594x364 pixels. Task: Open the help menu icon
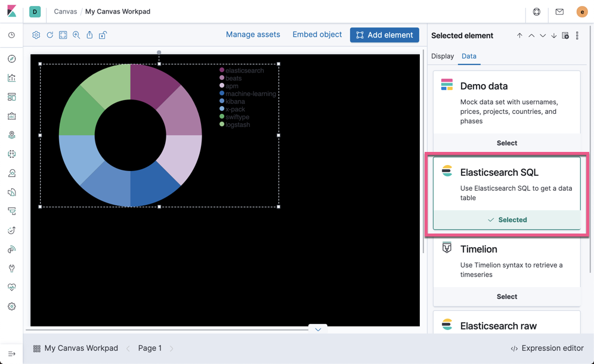[x=536, y=12]
